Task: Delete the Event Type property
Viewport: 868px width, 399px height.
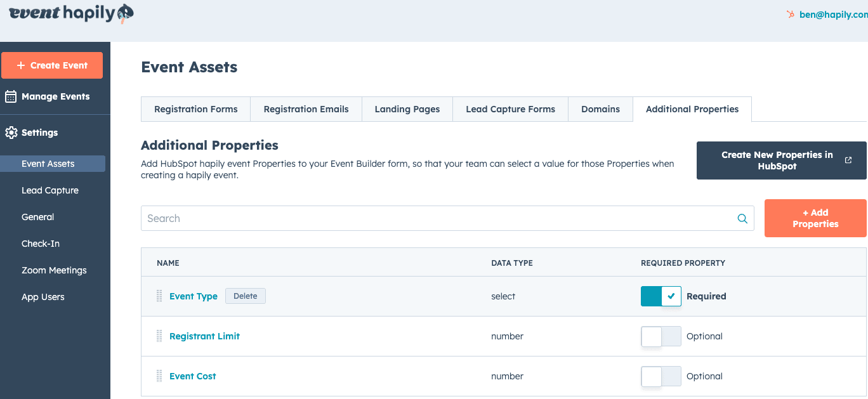Action: coord(246,296)
